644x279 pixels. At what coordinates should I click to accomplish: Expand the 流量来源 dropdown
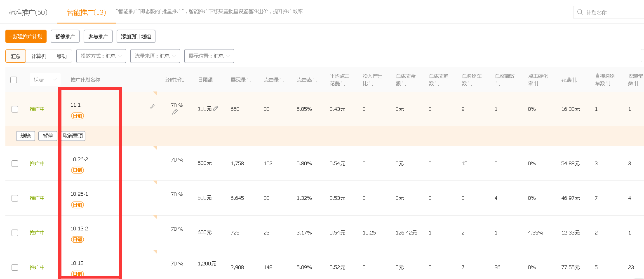[155, 56]
